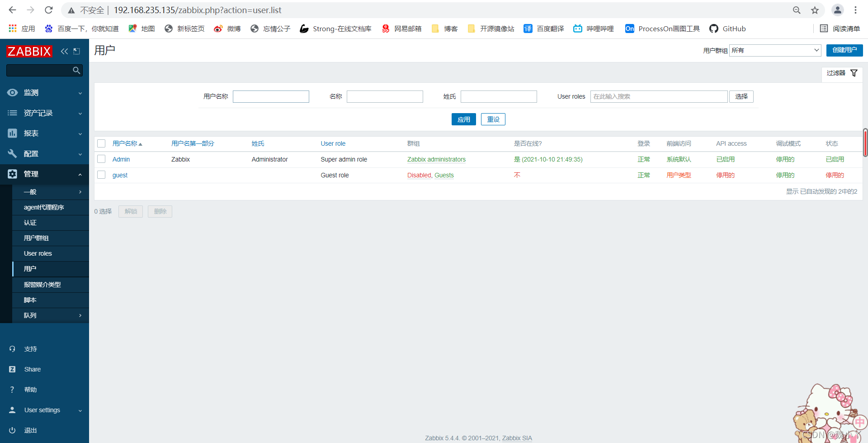
Task: Click the 应用 filter button
Action: [x=464, y=119]
